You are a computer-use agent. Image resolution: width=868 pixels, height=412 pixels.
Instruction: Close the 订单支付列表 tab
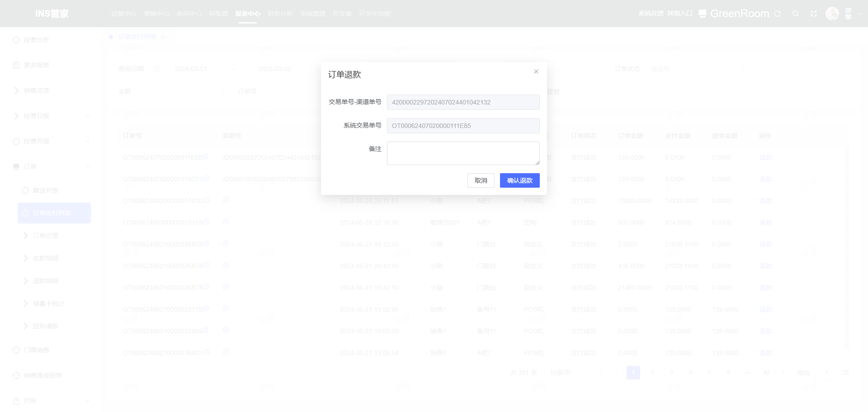(x=163, y=37)
